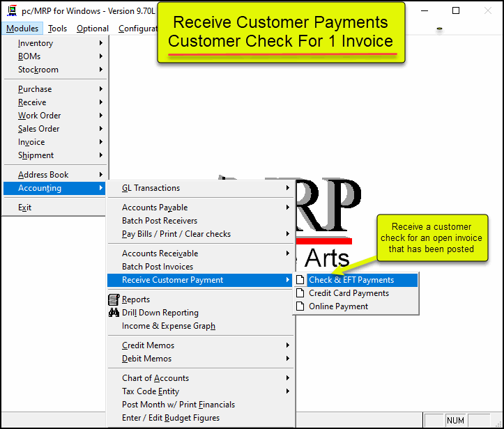
Task: Click the binoculars icon for Drill Down Reporting
Action: 114,313
